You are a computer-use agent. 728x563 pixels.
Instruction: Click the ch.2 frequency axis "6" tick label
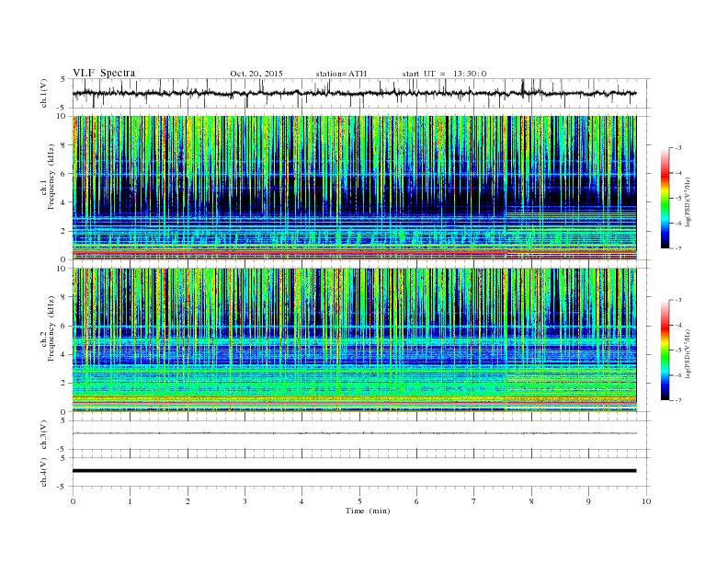[64, 326]
